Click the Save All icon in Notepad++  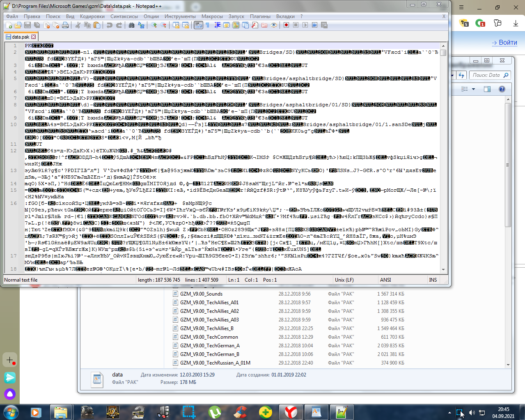[37, 25]
